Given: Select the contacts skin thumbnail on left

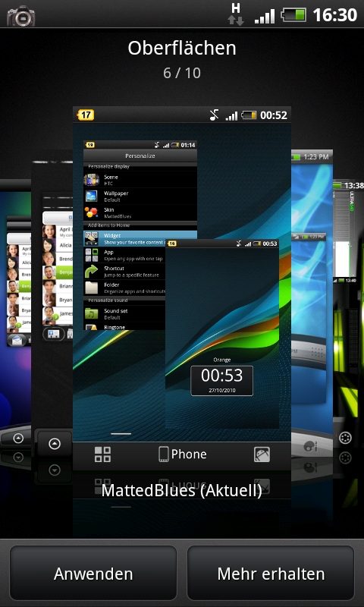Looking at the screenshot, I should tap(52, 294).
